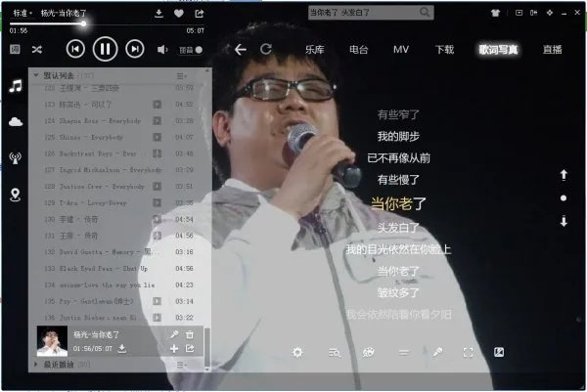Download the current song from top bar

(x=158, y=14)
